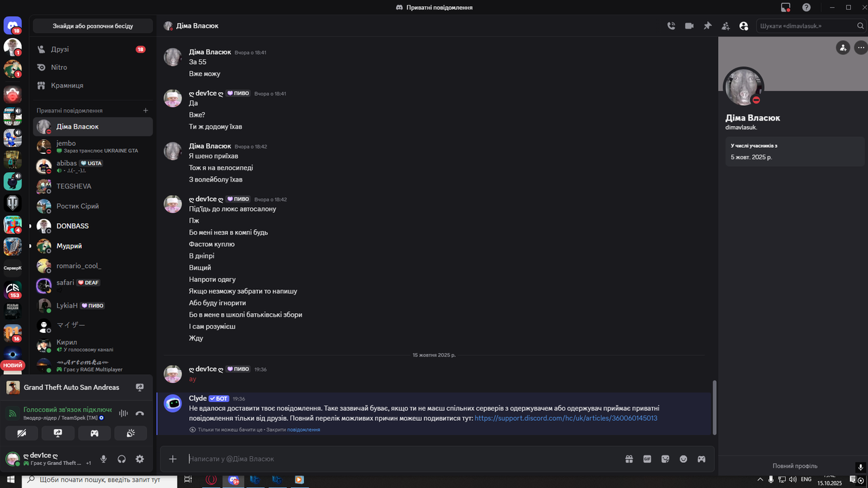The image size is (868, 488).
Task: Show hidden system tray icons chevron
Action: pyautogui.click(x=759, y=480)
